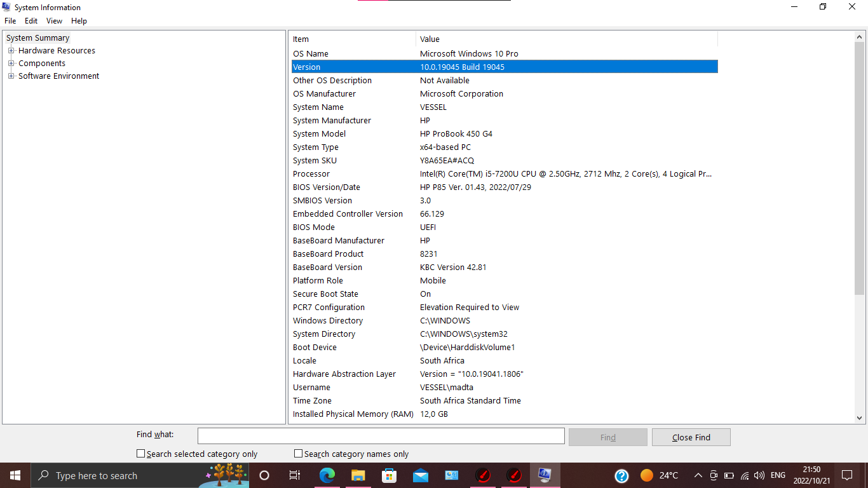Expand the Hardware Resources tree node

point(11,51)
